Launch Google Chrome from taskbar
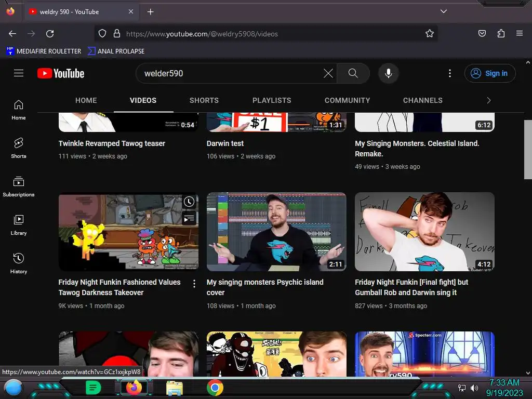This screenshot has width=532, height=399. pos(215,388)
